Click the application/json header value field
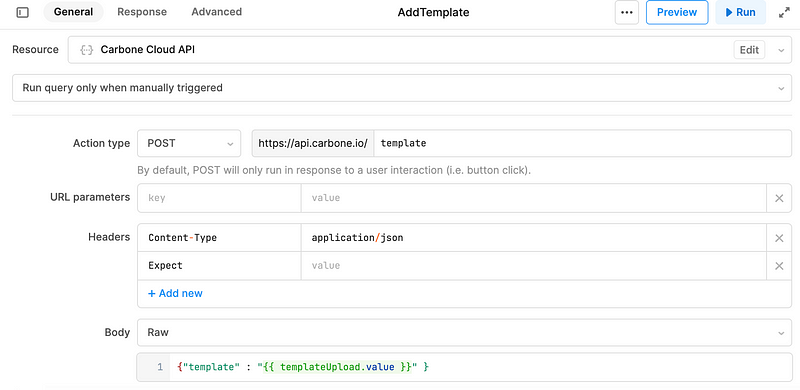The image size is (800, 390). click(534, 238)
